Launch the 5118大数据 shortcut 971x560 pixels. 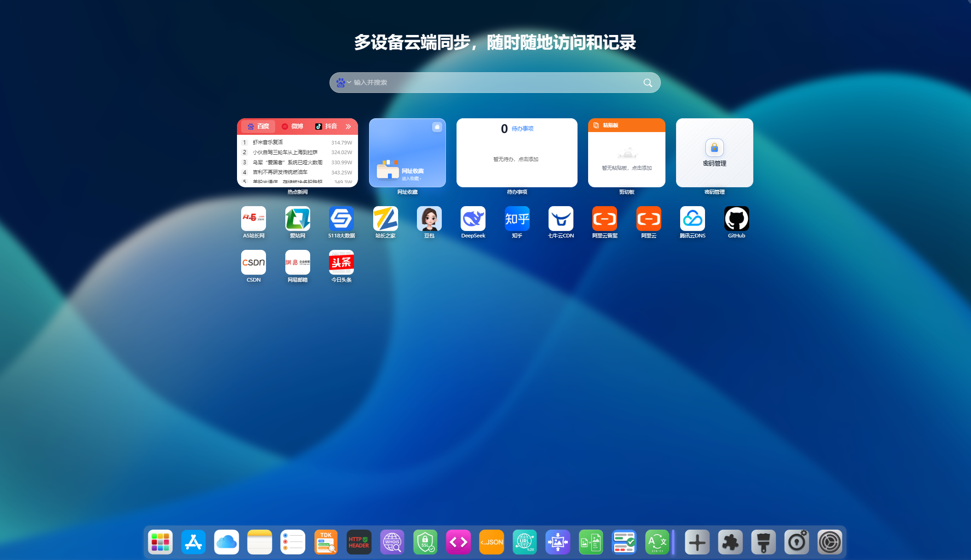click(341, 219)
